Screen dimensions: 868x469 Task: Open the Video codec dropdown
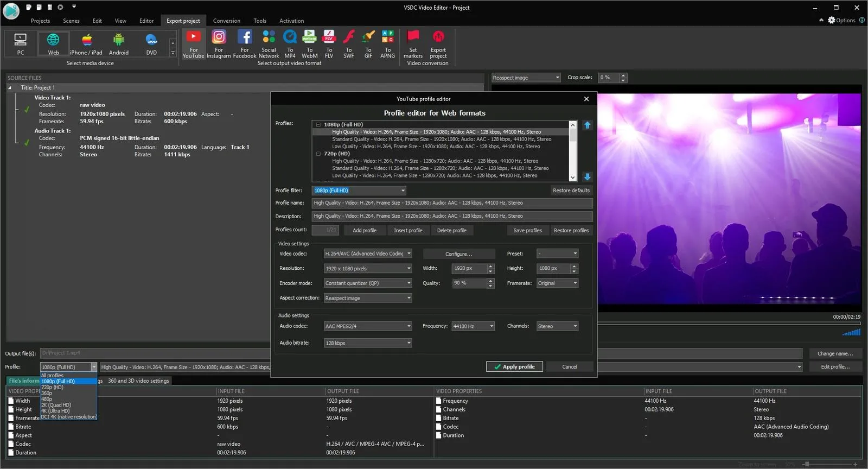[x=367, y=253]
